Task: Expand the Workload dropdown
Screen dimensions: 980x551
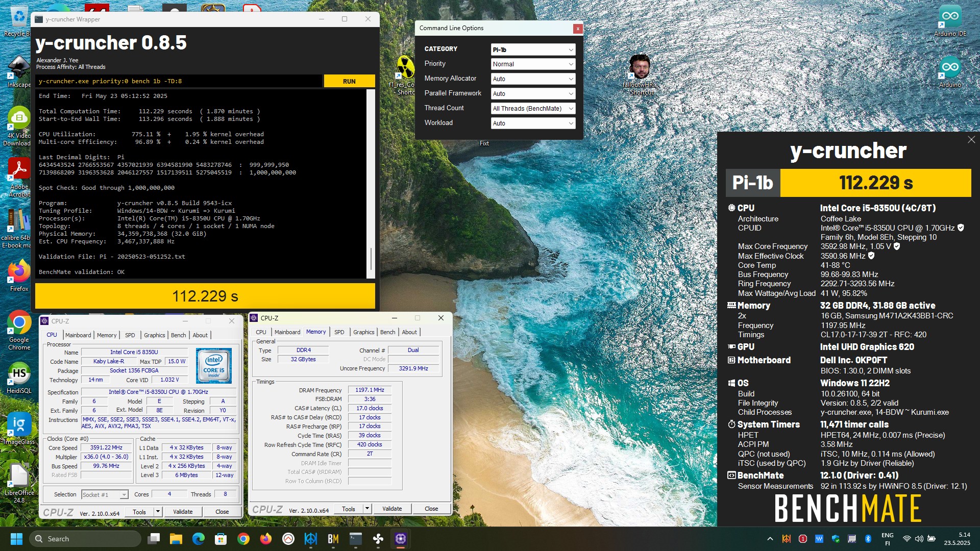Action: pyautogui.click(x=533, y=123)
